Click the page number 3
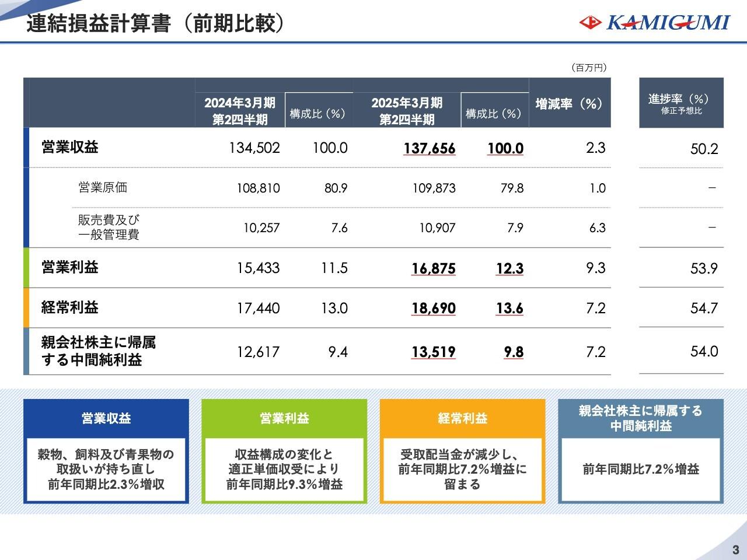747x560 pixels. [735, 549]
